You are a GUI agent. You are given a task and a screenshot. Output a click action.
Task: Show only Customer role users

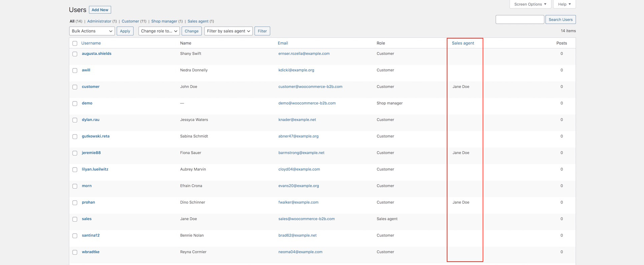point(130,21)
